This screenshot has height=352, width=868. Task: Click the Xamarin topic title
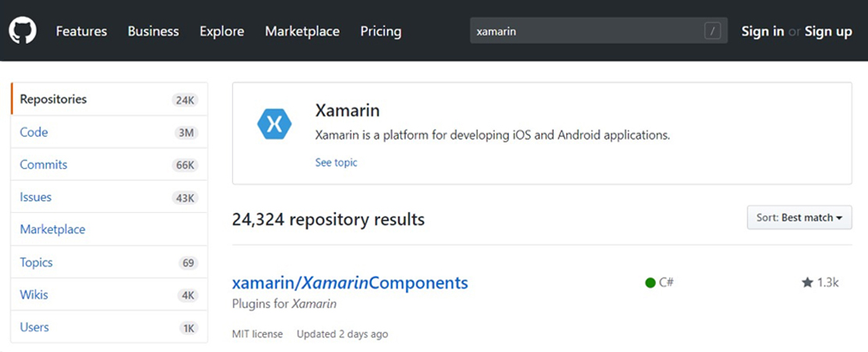[x=347, y=110]
